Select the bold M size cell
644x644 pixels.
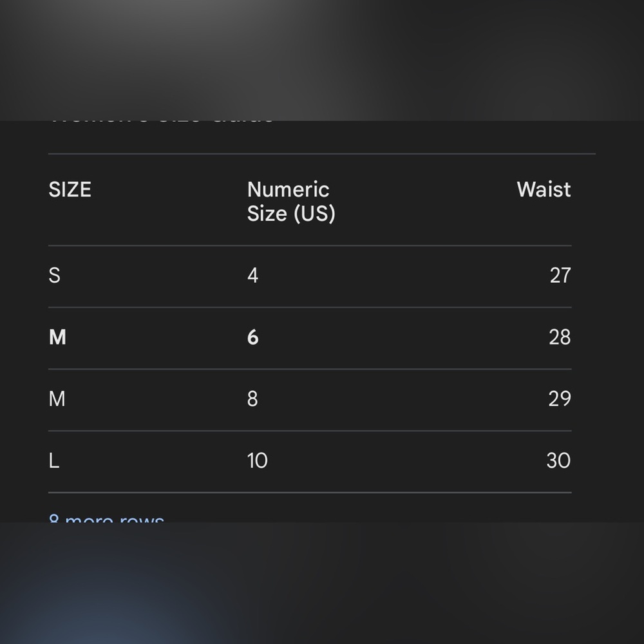[x=57, y=337]
